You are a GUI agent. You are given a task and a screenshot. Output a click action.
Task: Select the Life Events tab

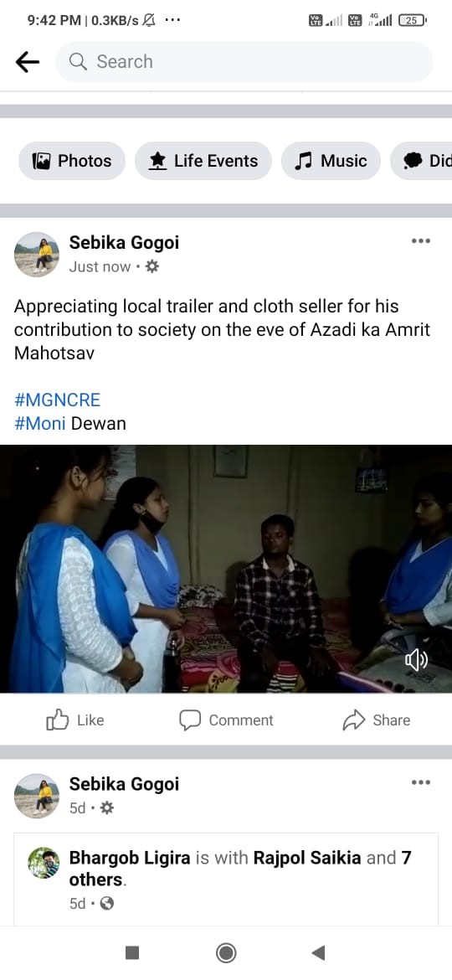point(203,161)
